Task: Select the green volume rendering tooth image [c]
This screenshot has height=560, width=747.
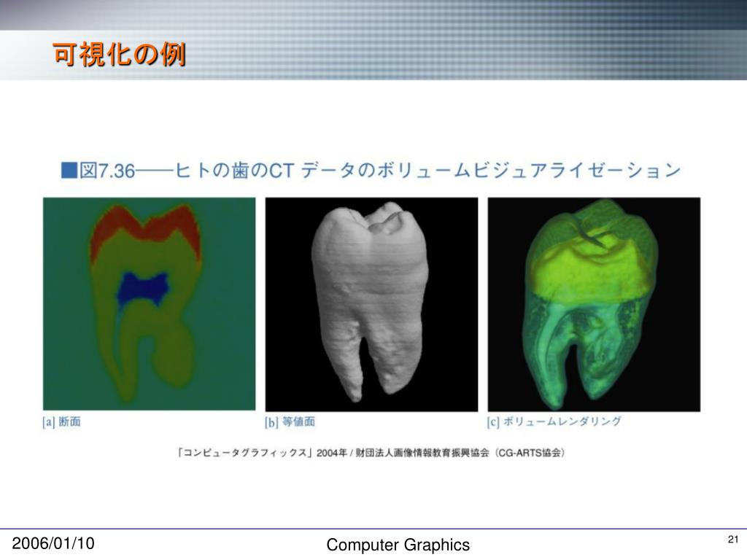Action: point(594,304)
